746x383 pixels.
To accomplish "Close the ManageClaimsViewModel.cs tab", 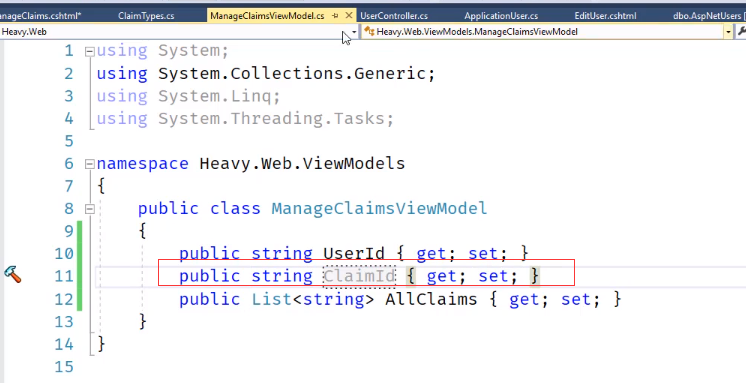I will 349,16.
